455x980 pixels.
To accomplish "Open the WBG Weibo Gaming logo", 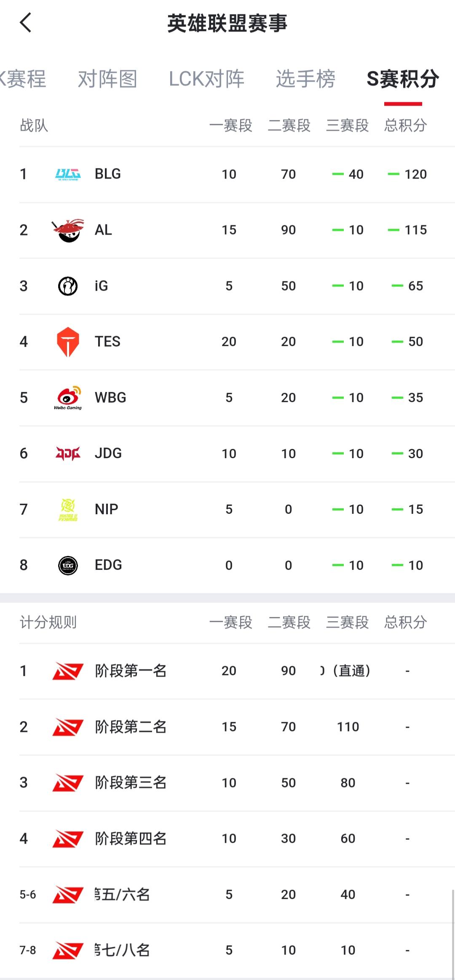I will pos(68,398).
